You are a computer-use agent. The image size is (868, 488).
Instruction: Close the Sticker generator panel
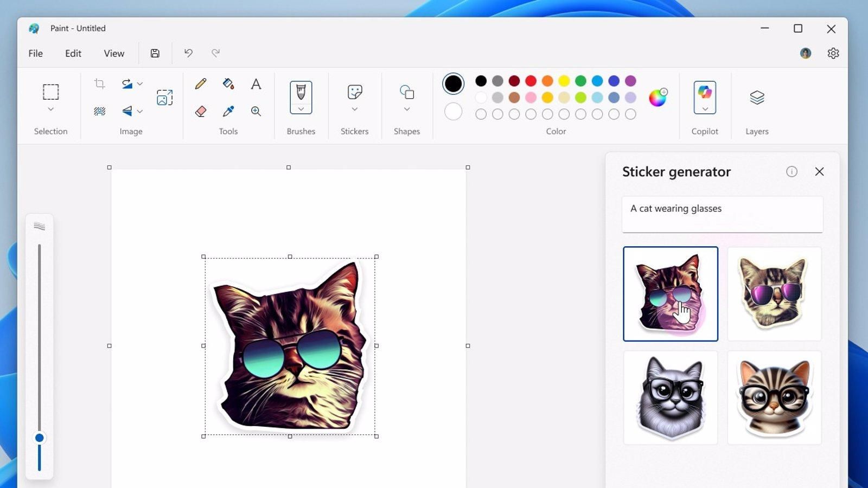[x=819, y=172]
